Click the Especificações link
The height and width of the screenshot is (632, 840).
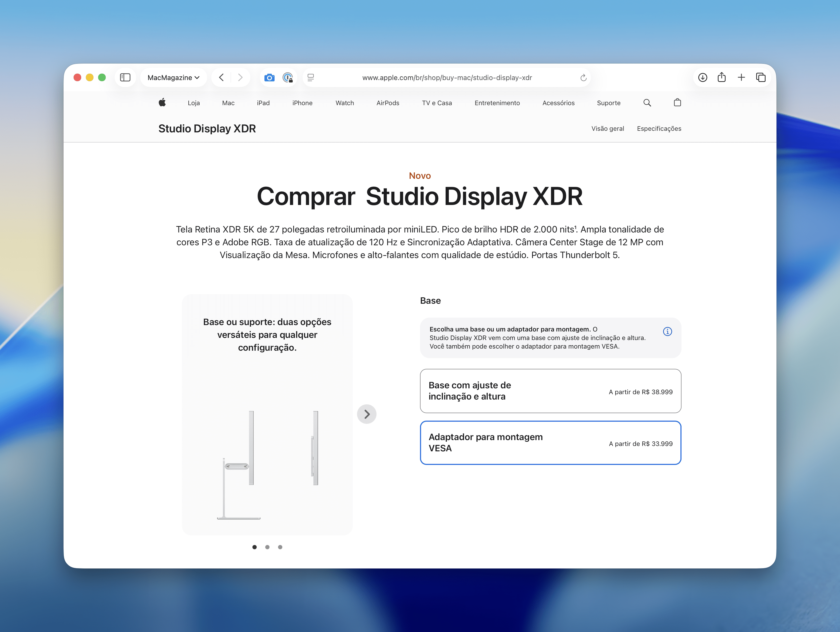coord(659,128)
